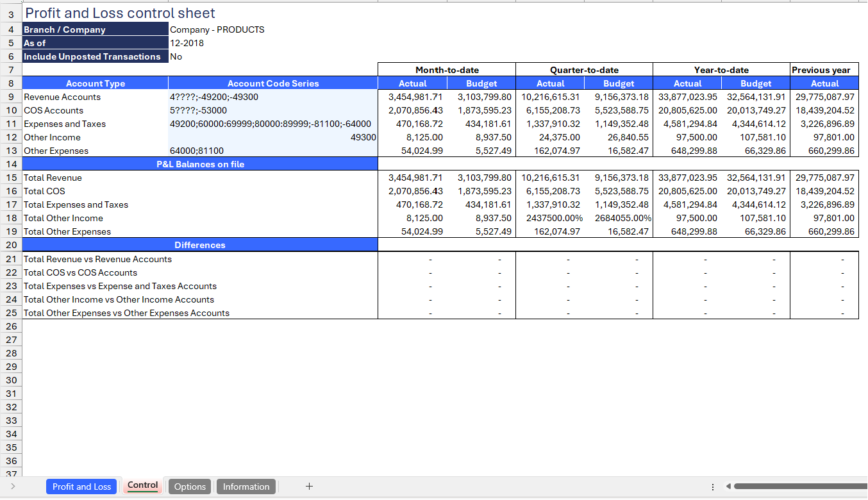Click the 49300 code series cell
The height and width of the screenshot is (500, 868).
pyautogui.click(x=273, y=137)
